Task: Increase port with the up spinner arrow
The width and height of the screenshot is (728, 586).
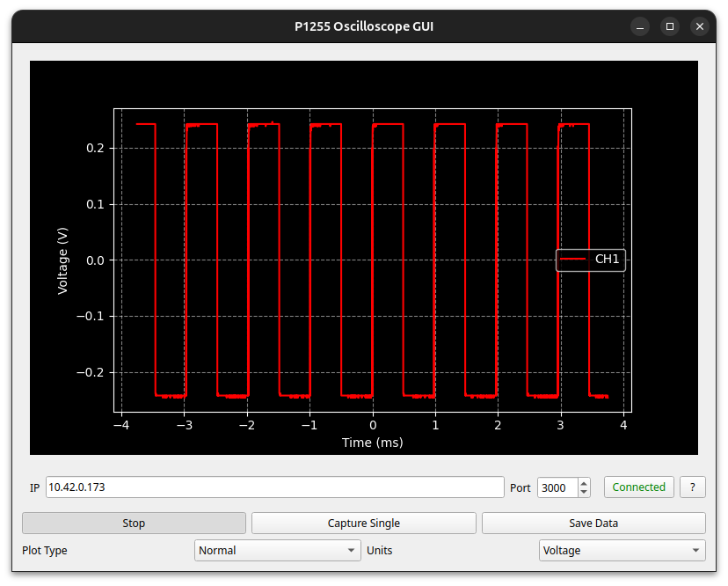Action: 584,483
